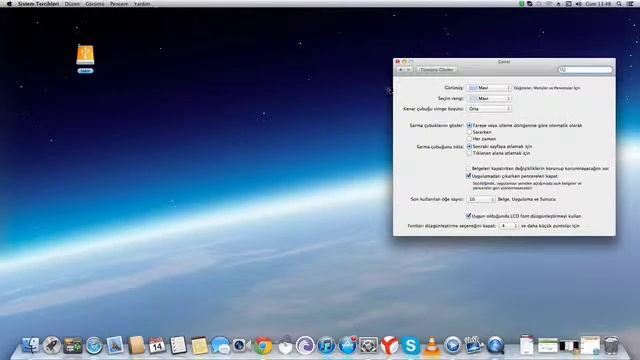
Task: Open font smoothing size dropdown showing 4
Action: [509, 226]
